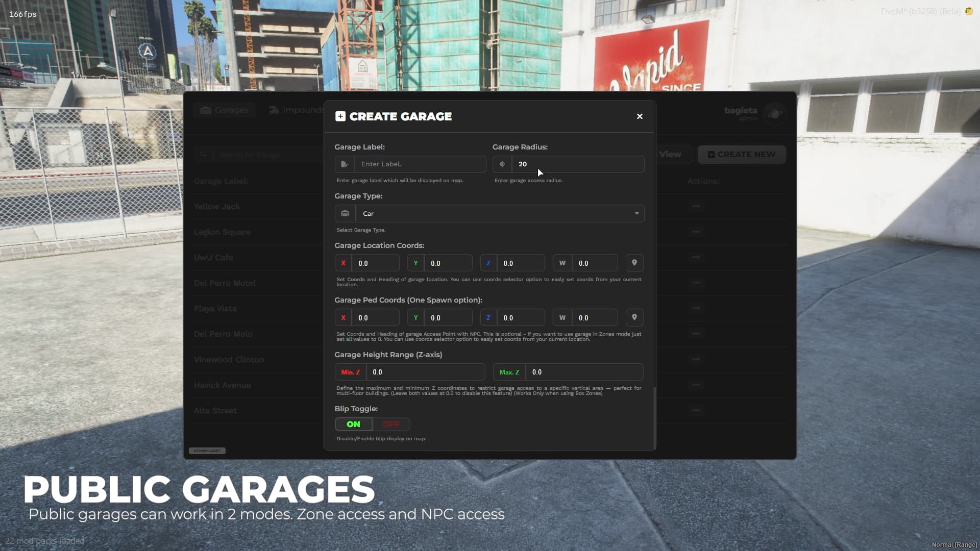Viewport: 980px width, 551px height.
Task: Click Ped Coords Z value field
Action: point(521,318)
